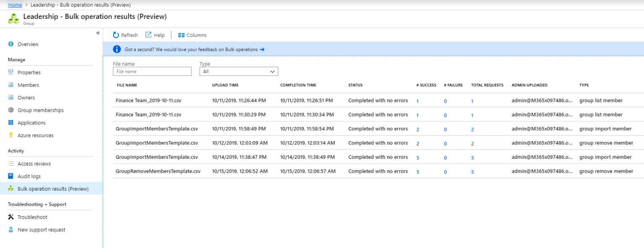Open the Columns icon in the toolbar
Image resolution: width=644 pixels, height=248 pixels.
[181, 35]
